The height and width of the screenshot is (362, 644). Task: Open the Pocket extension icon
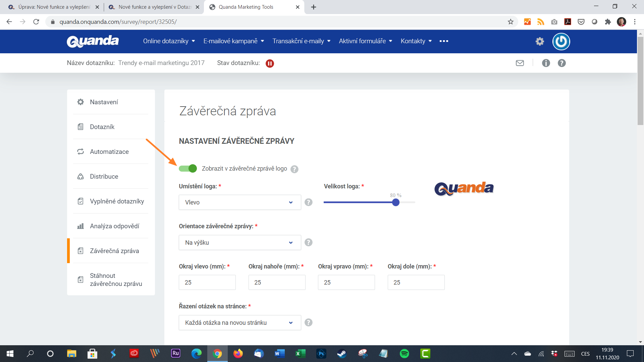(x=581, y=22)
